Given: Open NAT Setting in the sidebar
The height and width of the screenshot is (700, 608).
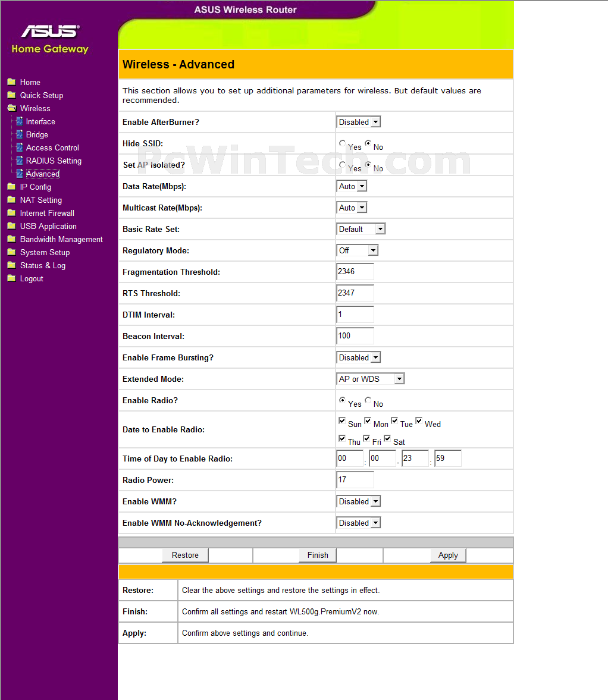Looking at the screenshot, I should pos(41,200).
